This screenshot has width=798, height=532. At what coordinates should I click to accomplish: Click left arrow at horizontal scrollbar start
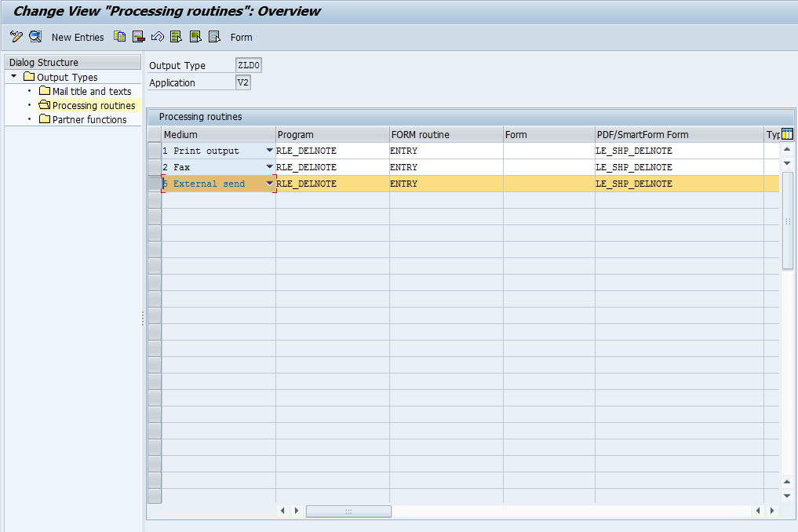click(x=282, y=511)
